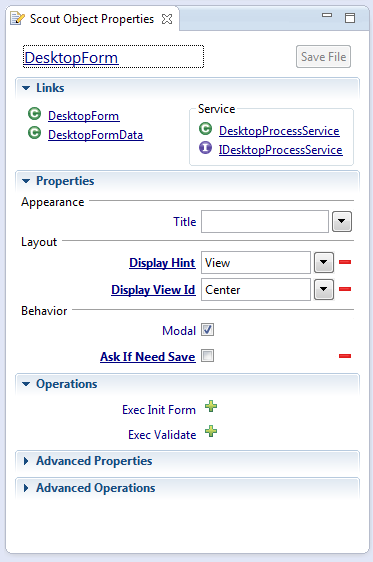Click the Display View Id field showing Center
This screenshot has height=562, width=373.
click(x=256, y=289)
